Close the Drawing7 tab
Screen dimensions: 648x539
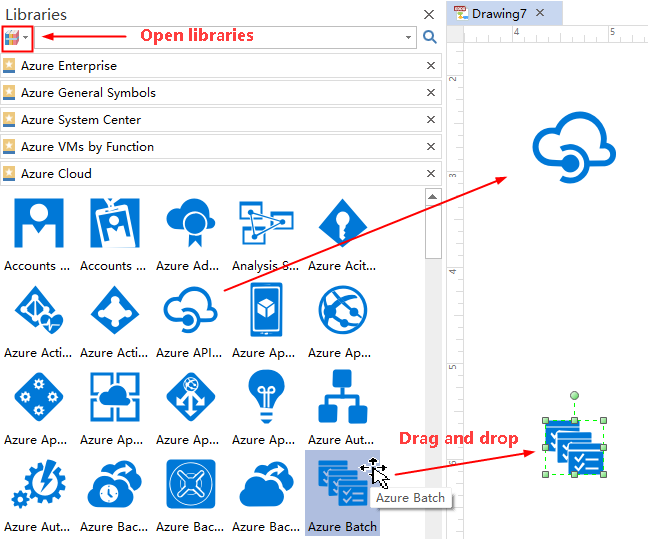pyautogui.click(x=540, y=13)
